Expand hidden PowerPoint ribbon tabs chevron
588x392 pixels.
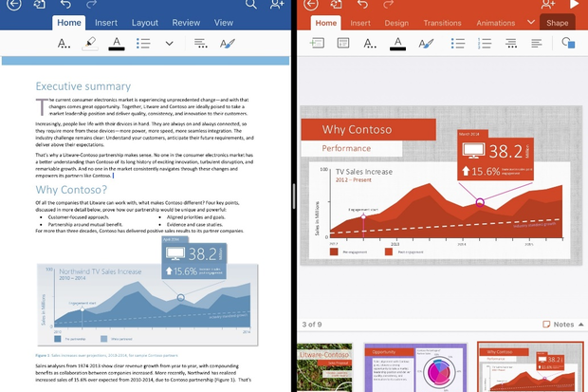[x=531, y=22]
